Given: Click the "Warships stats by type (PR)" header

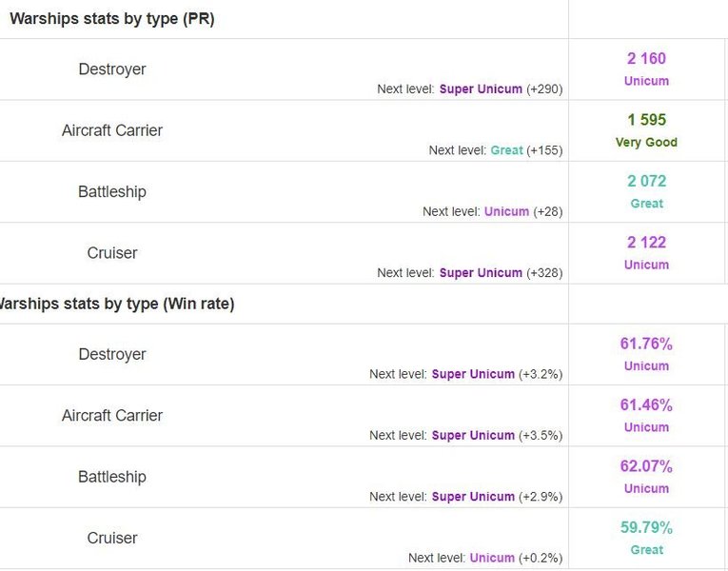Looking at the screenshot, I should point(112,19).
